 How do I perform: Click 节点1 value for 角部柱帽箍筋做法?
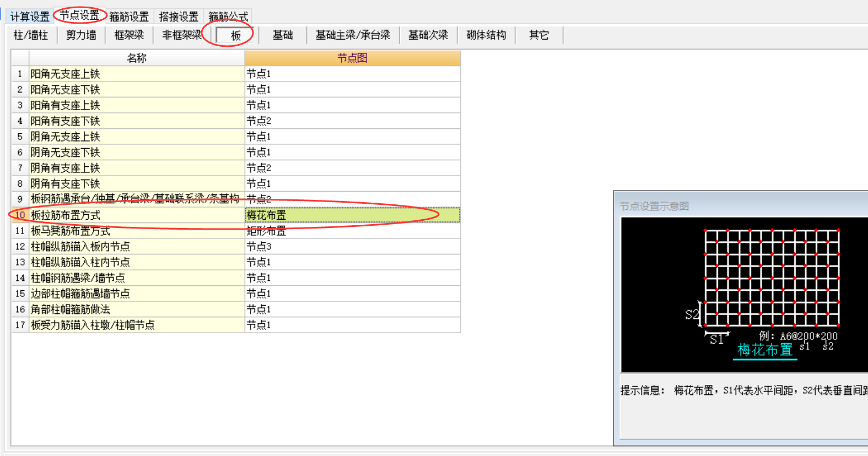pyautogui.click(x=352, y=309)
